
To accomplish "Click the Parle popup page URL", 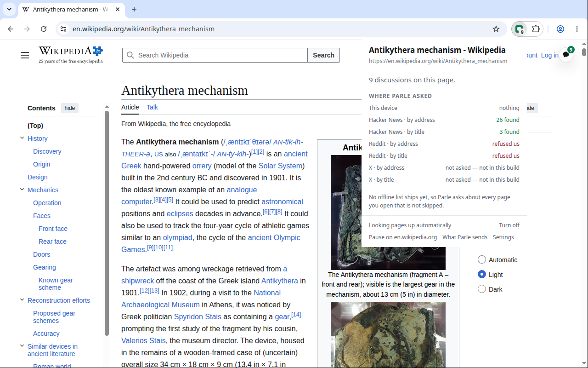I will [x=438, y=61].
